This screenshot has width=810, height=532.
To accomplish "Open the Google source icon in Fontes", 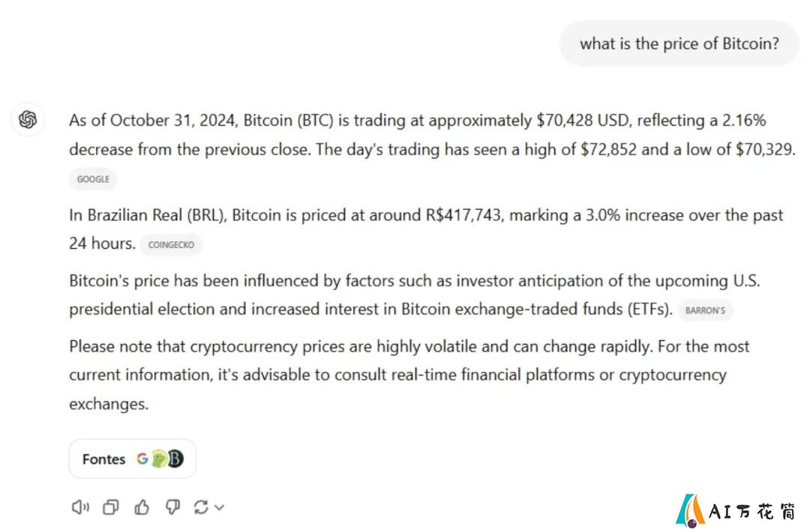I will [x=142, y=459].
